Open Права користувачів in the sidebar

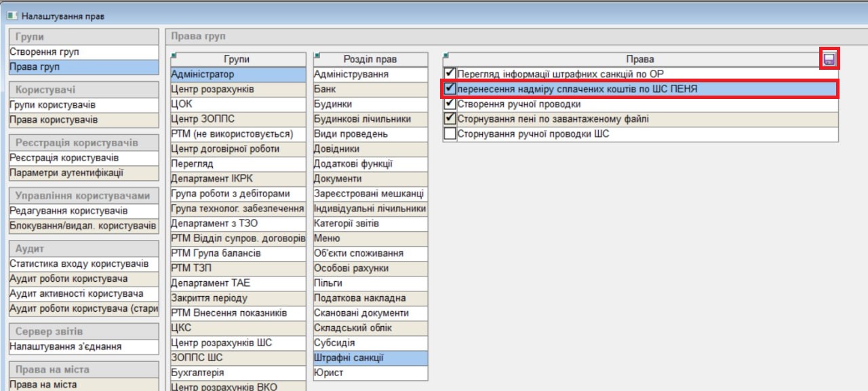[x=54, y=120]
